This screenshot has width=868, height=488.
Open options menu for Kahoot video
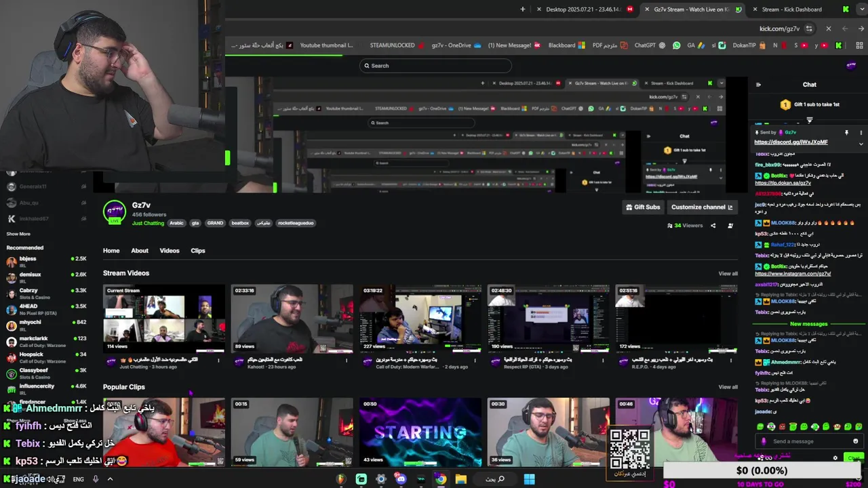(347, 361)
